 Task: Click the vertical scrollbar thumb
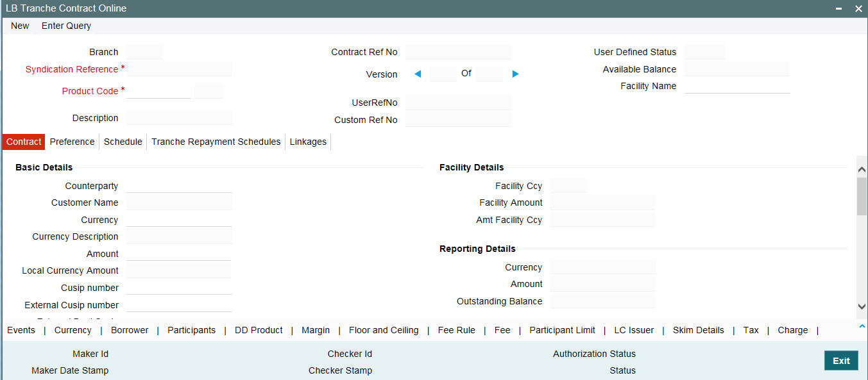coord(862,196)
